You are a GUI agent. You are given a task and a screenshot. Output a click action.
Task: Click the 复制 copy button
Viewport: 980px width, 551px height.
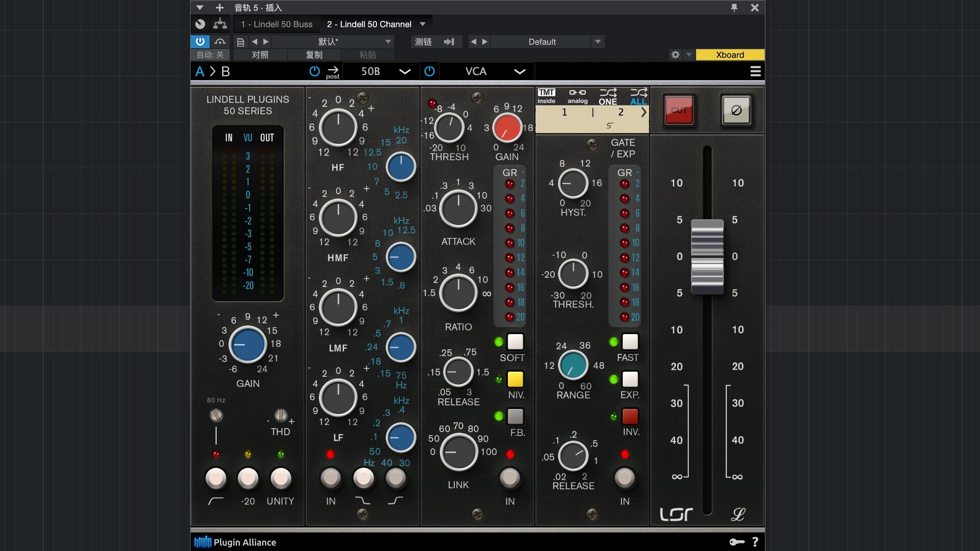[314, 55]
